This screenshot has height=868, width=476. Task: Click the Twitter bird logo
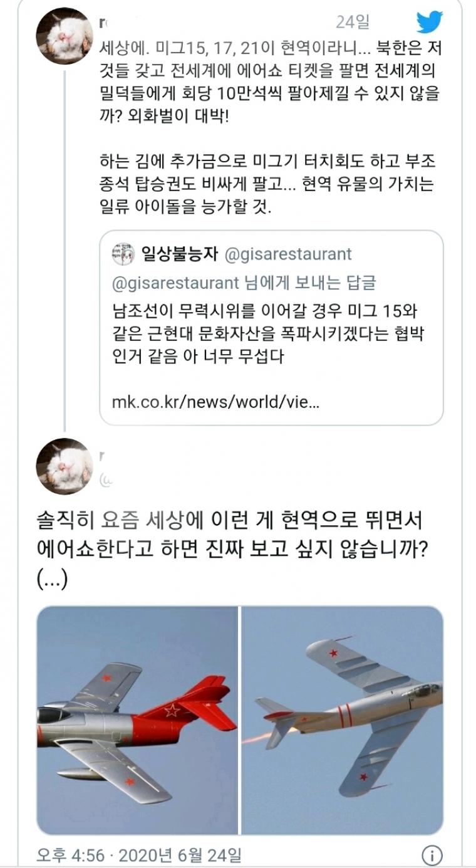(x=430, y=23)
